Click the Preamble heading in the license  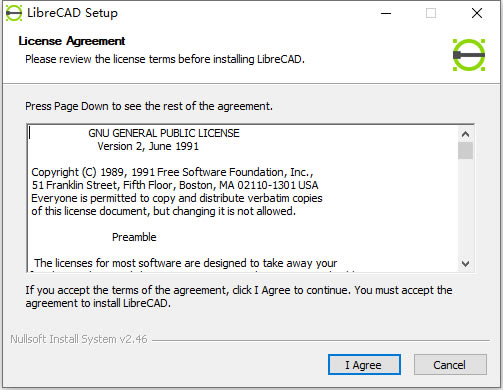tap(134, 237)
